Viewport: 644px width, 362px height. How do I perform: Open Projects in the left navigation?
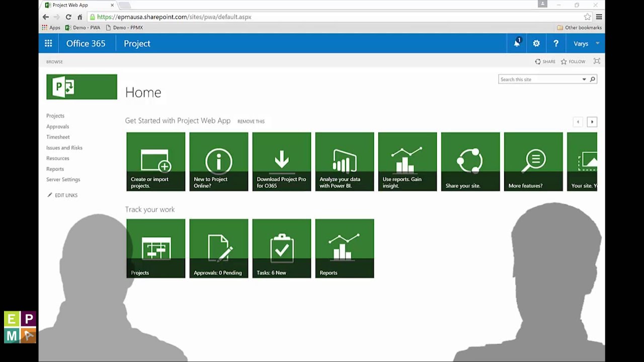click(55, 116)
